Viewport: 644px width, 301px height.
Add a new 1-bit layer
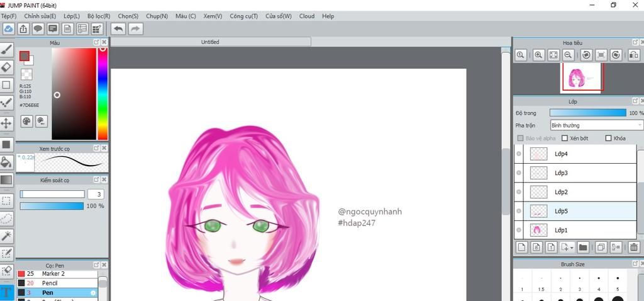551,247
